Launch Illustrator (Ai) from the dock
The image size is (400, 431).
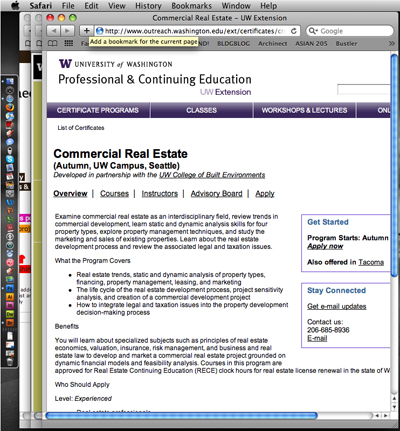10,296
